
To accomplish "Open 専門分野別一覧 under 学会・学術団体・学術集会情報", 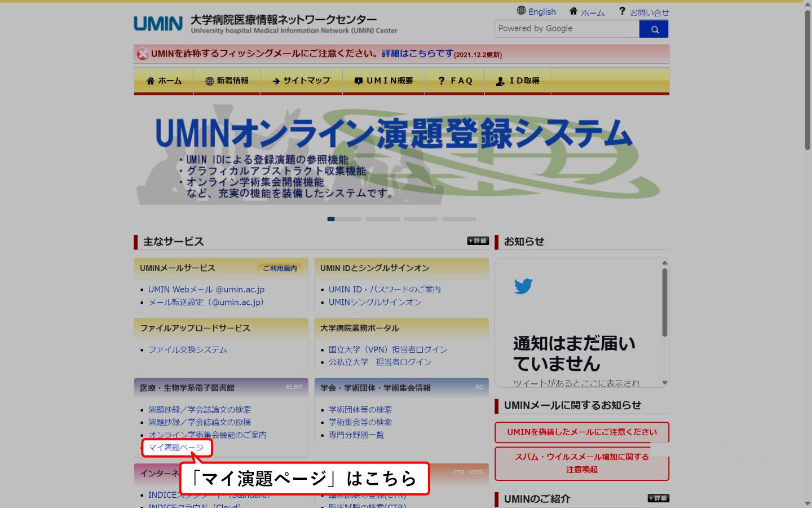I will 358,435.
